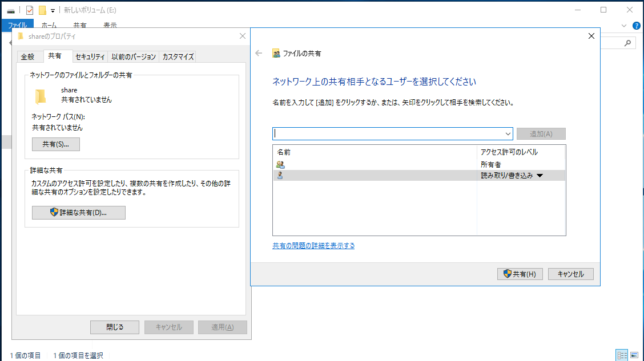Open the ファイル menu in Explorer

18,25
